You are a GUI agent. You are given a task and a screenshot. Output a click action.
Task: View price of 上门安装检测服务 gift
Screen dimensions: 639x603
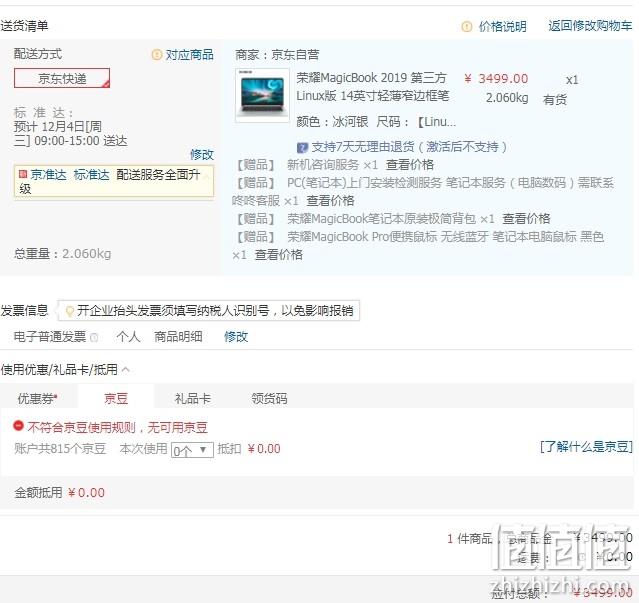point(330,200)
